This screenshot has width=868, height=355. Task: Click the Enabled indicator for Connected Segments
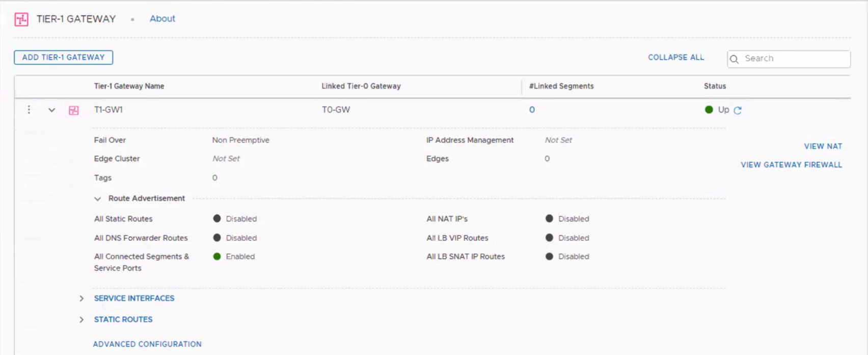tap(217, 257)
